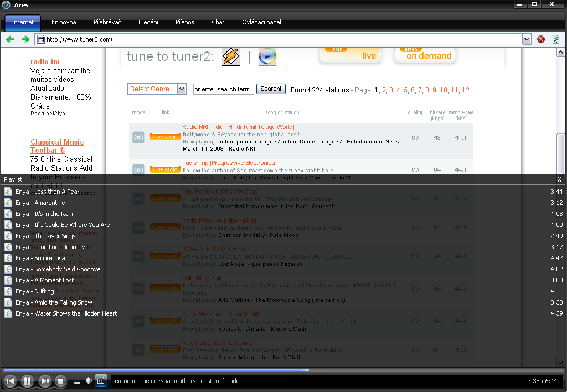
Task: Go forward with the green forward arrow
Action: click(x=25, y=39)
